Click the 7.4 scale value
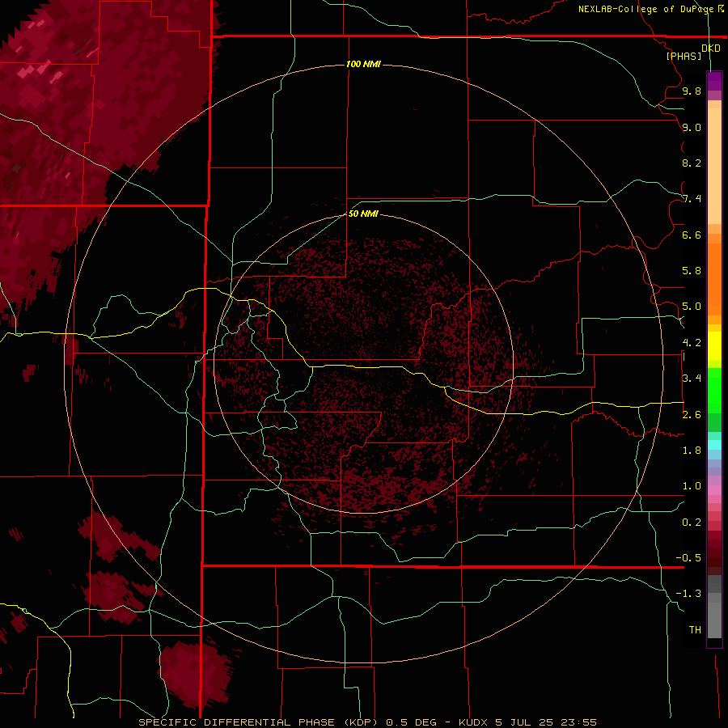The width and height of the screenshot is (728, 728). point(692,199)
